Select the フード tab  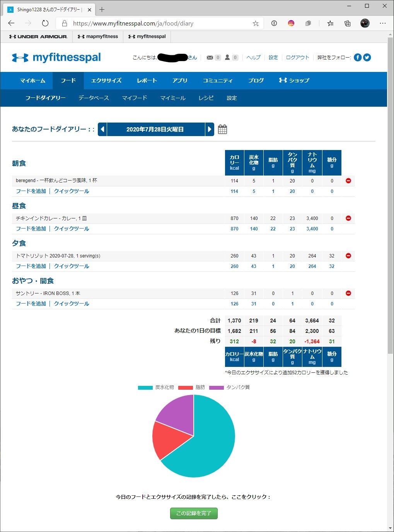pyautogui.click(x=68, y=80)
